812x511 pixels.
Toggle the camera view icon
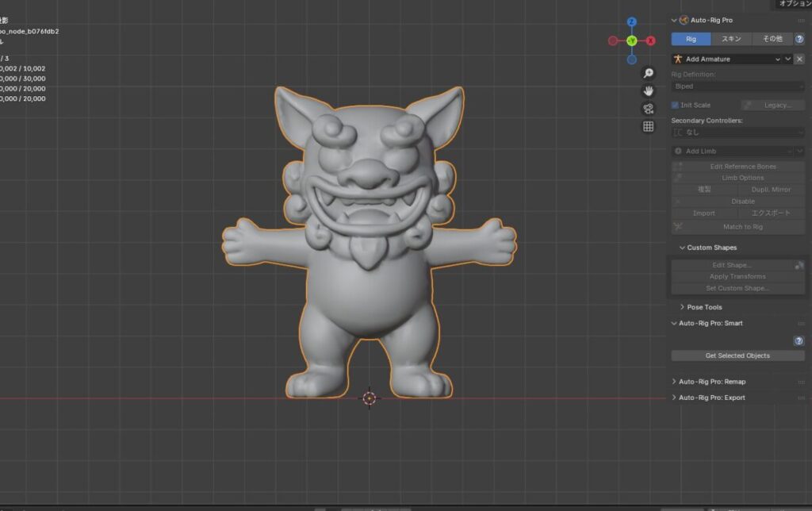point(648,109)
